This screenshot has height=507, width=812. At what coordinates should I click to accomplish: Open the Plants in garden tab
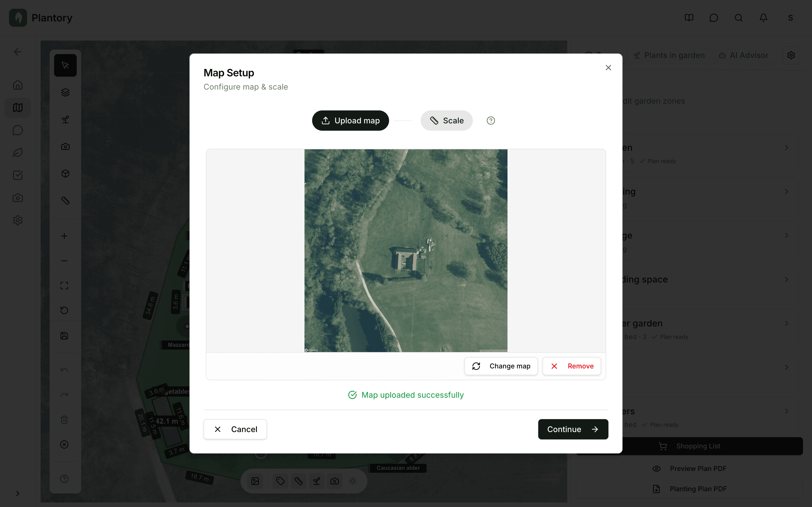(x=669, y=55)
